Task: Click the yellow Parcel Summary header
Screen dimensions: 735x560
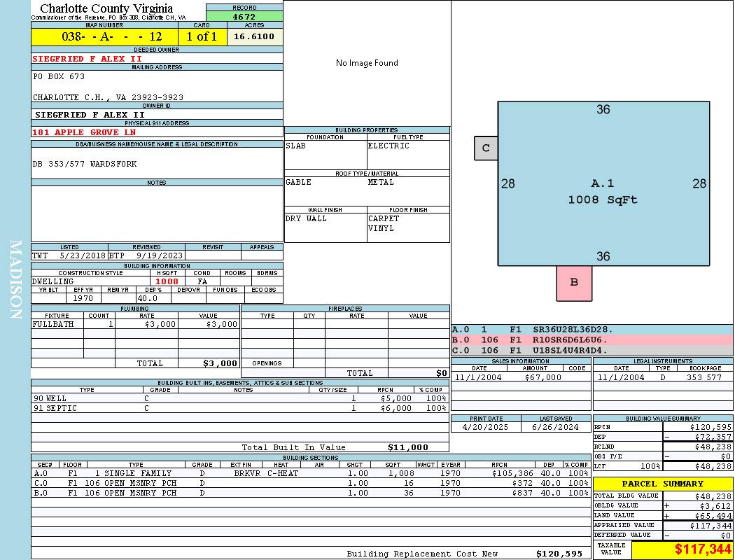Action: pyautogui.click(x=662, y=484)
